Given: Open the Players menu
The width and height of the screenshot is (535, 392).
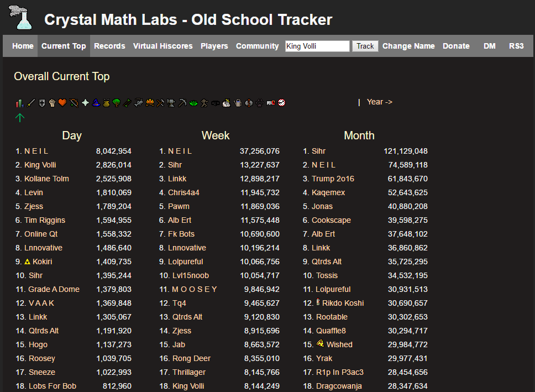Looking at the screenshot, I should point(214,46).
